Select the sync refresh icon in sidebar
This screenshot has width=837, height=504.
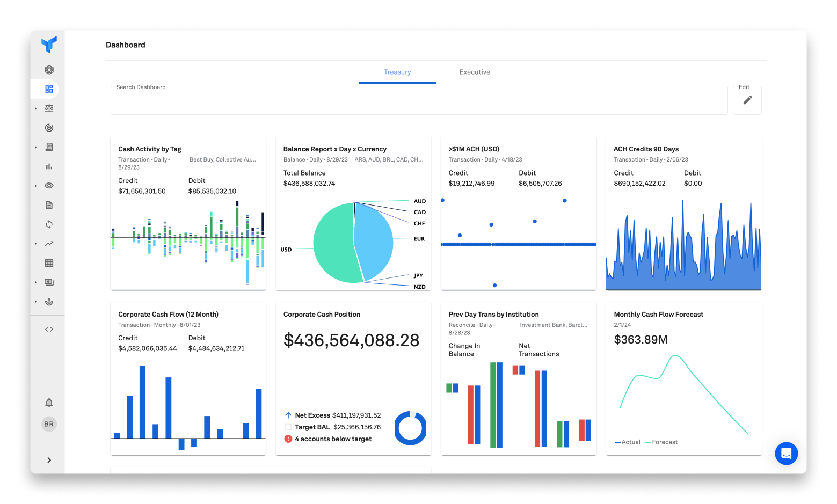click(x=49, y=224)
